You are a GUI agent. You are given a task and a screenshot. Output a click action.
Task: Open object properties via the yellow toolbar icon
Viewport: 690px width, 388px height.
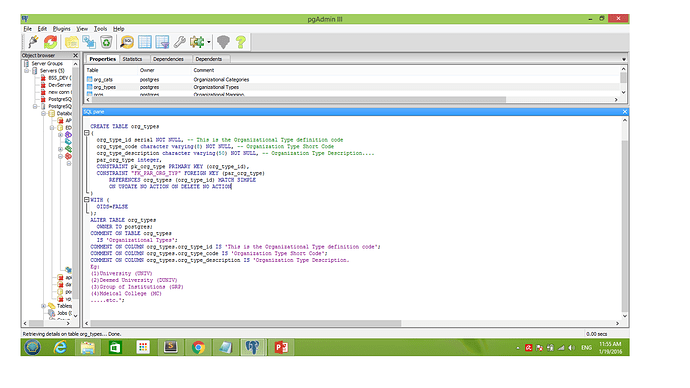pyautogui.click(x=72, y=42)
